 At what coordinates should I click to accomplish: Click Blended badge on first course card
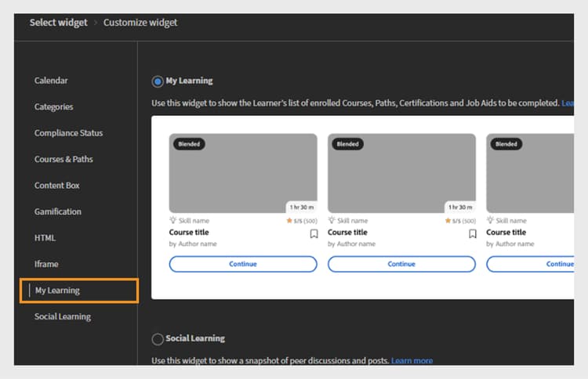189,144
